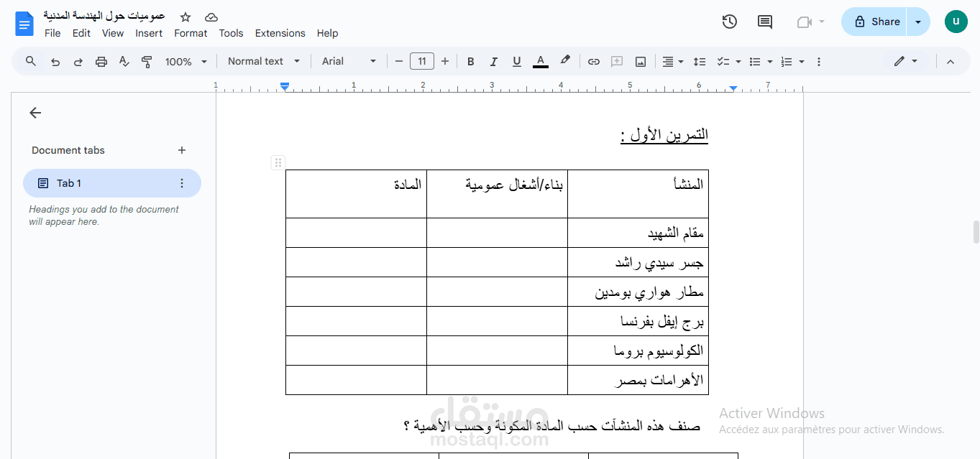Open line and paragraph spacing
Viewport: 980px width, 459px height.
coord(699,62)
